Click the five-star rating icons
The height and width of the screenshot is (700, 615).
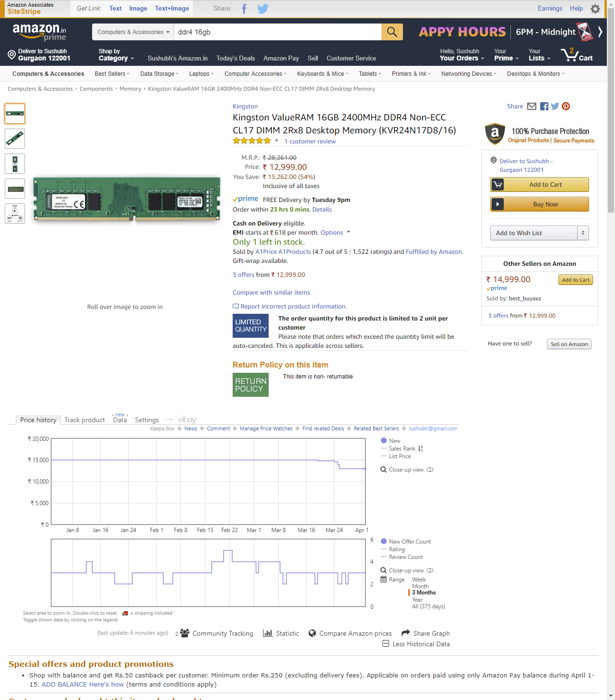point(252,141)
